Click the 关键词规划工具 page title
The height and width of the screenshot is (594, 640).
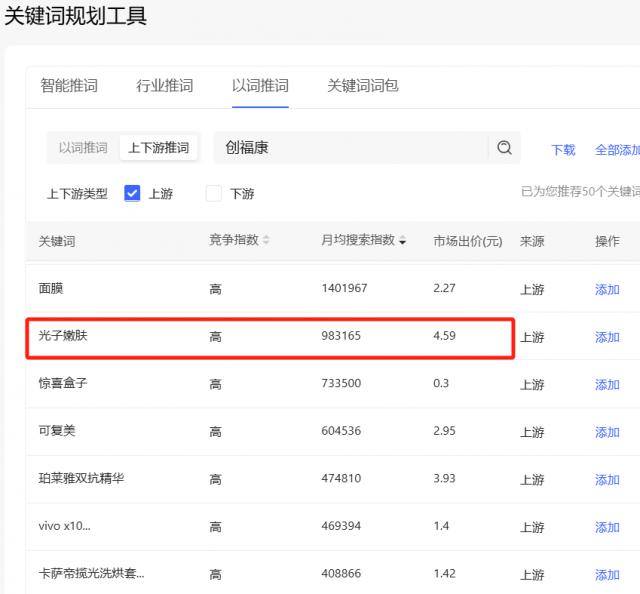tap(75, 16)
